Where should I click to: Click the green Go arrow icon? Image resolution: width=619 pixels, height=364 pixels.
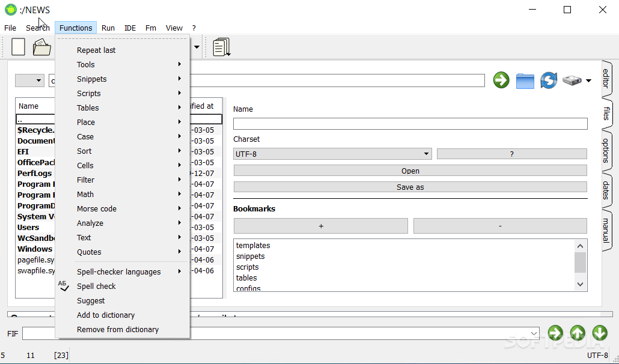(x=501, y=80)
